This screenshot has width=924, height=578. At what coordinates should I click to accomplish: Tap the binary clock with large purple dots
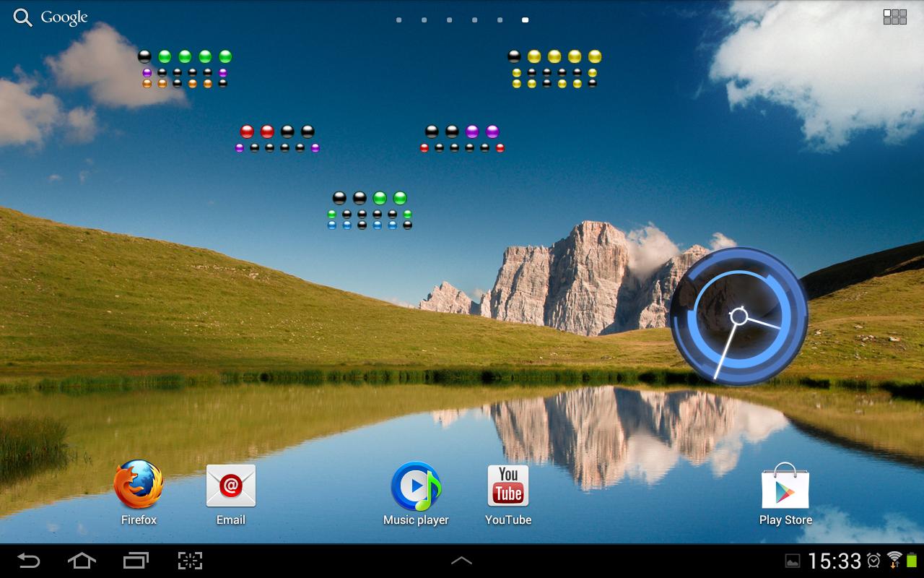pos(462,138)
